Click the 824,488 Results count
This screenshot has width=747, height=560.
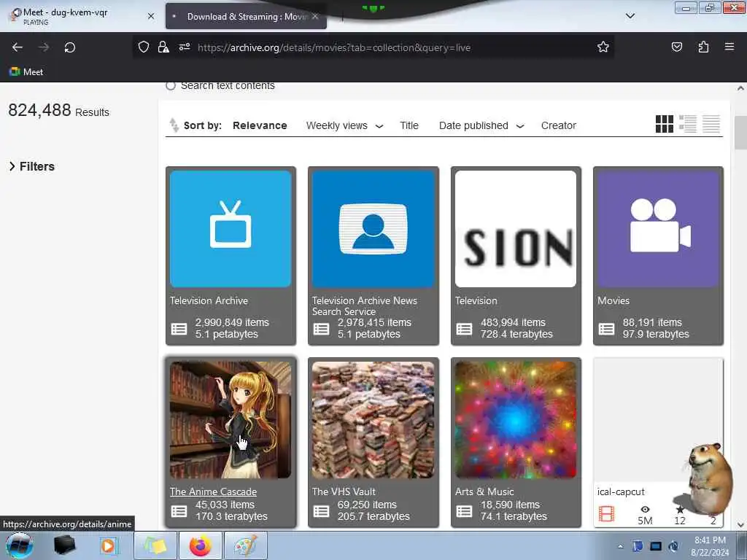[x=58, y=111]
